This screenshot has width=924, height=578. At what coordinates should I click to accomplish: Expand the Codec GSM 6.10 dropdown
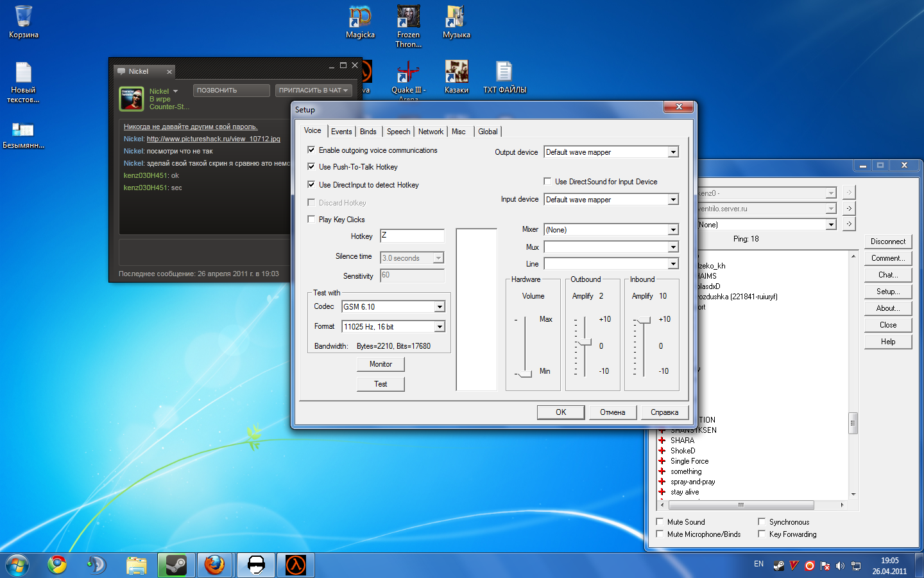[440, 307]
